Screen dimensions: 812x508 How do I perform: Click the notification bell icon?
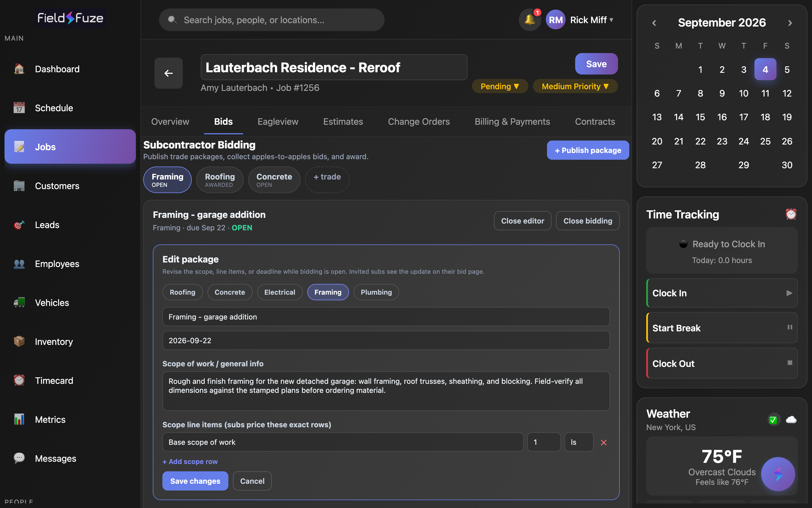click(x=530, y=20)
